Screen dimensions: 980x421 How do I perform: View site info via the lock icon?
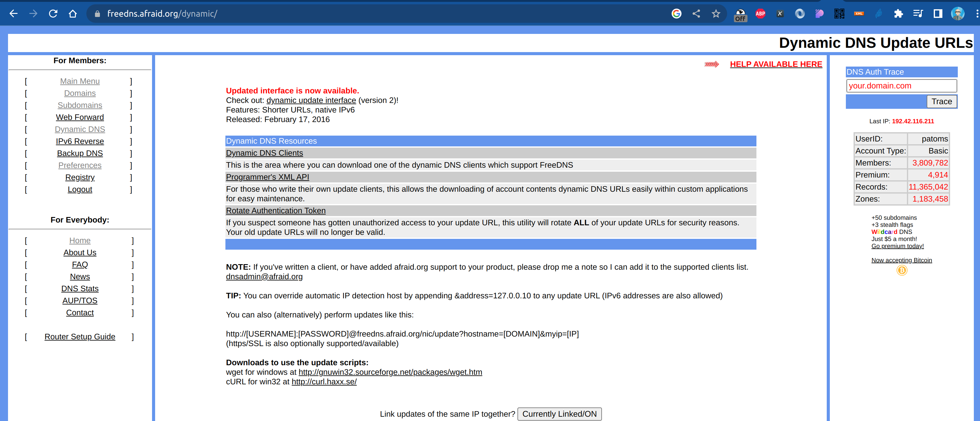(97, 14)
